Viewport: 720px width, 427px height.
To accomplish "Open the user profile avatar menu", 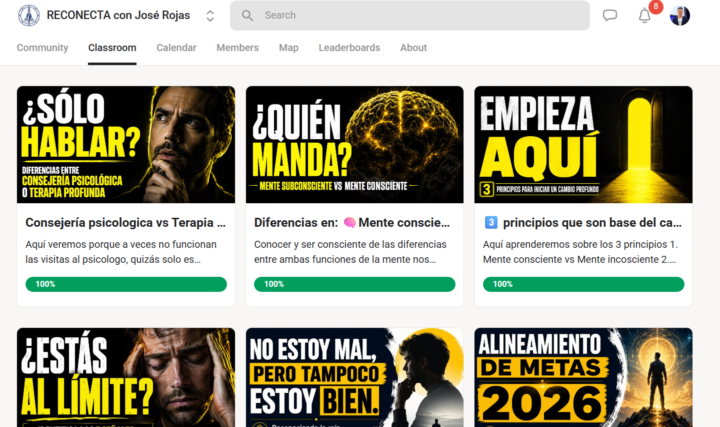I will tap(680, 16).
